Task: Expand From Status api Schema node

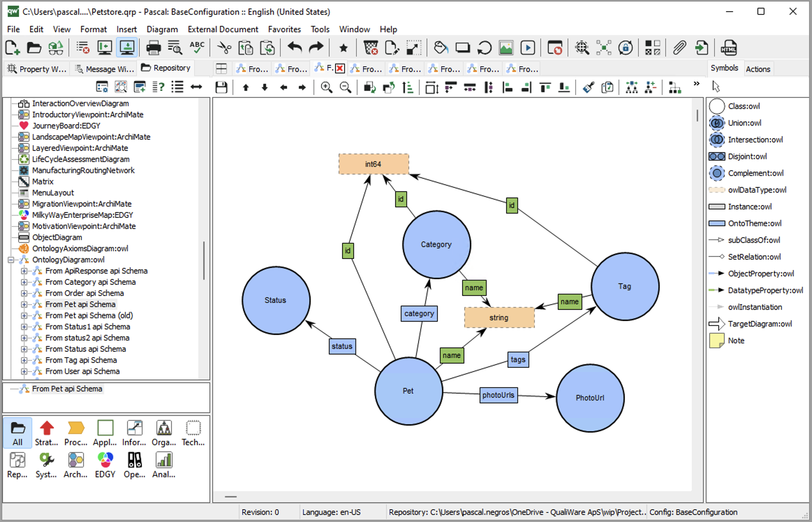Action: pos(24,349)
